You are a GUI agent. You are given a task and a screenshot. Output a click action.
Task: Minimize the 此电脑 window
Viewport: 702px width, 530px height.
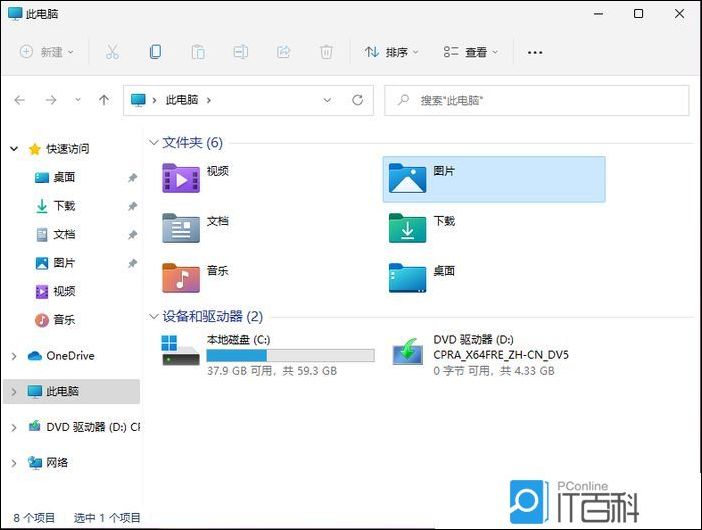pyautogui.click(x=598, y=14)
